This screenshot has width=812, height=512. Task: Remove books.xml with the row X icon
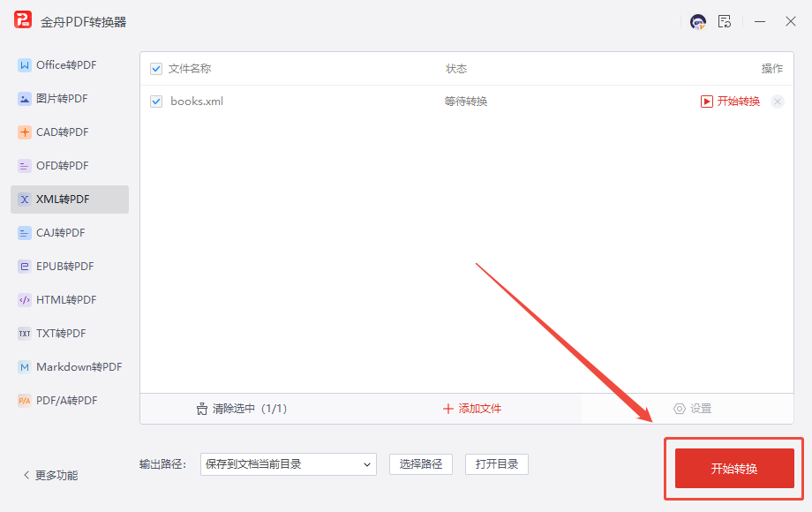tap(778, 102)
